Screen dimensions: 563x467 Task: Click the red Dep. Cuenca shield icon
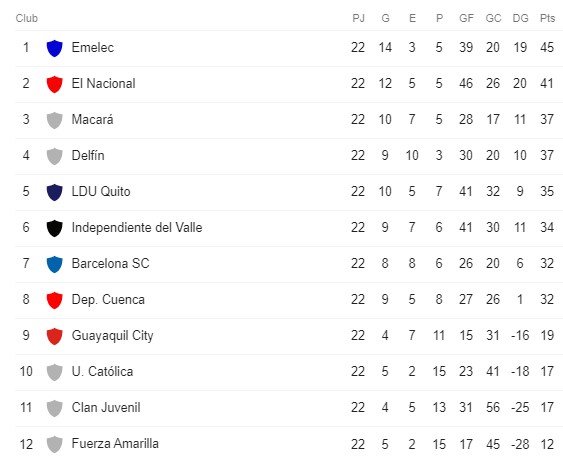(x=55, y=300)
